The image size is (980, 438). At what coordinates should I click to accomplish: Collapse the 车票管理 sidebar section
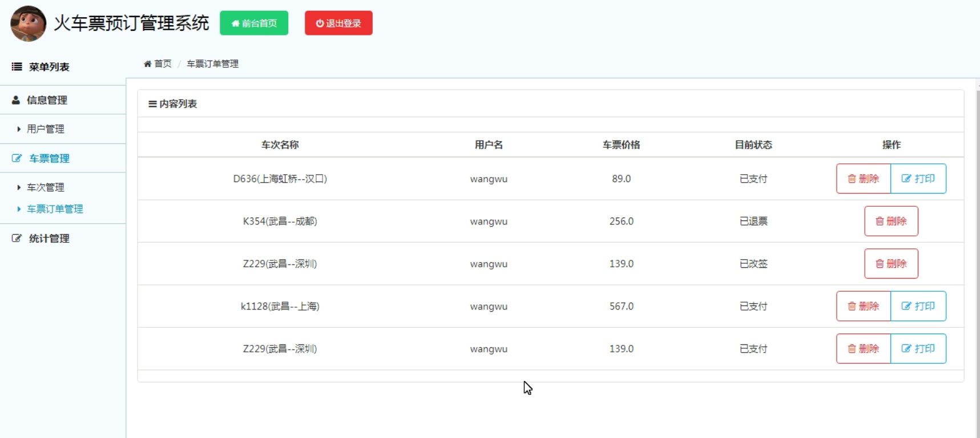[49, 158]
